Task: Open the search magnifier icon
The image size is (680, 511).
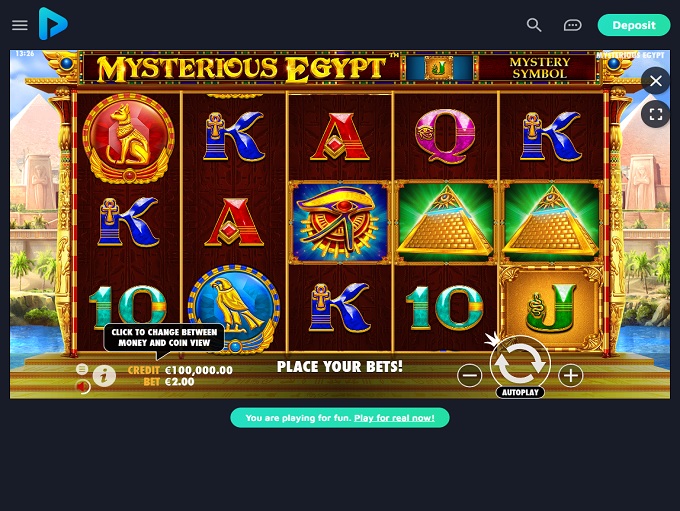Action: pyautogui.click(x=534, y=25)
